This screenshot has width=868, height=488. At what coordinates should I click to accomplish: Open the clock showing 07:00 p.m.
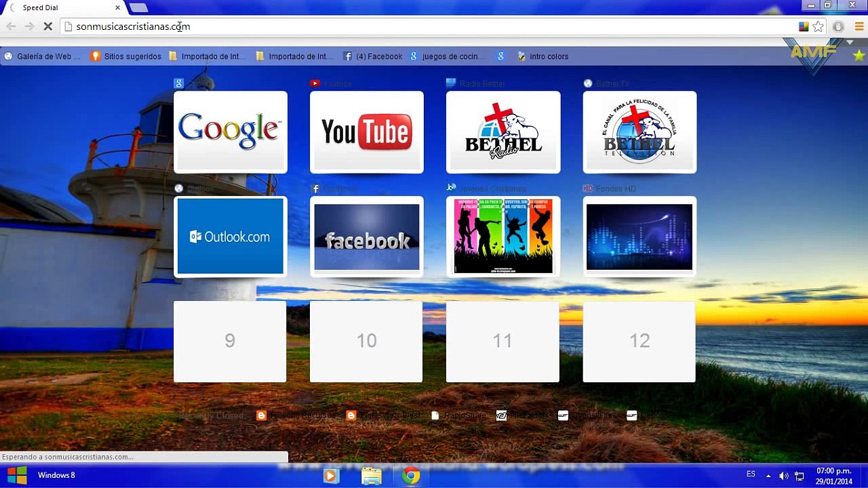834,476
